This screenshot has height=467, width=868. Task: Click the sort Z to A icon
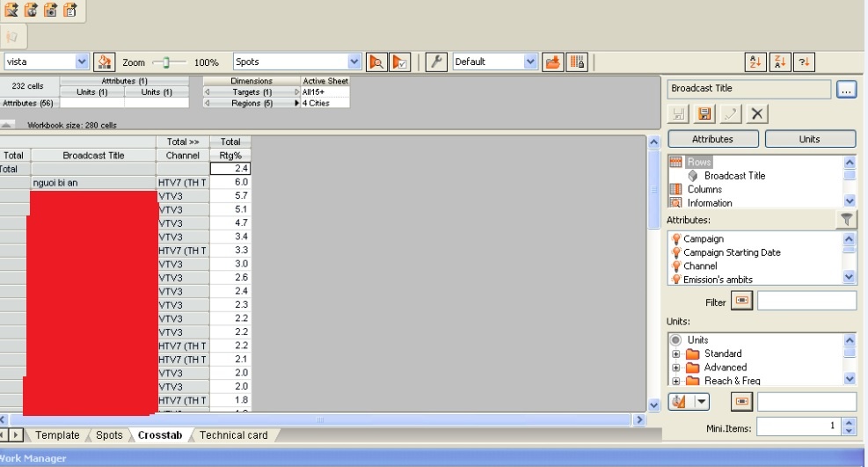point(779,62)
